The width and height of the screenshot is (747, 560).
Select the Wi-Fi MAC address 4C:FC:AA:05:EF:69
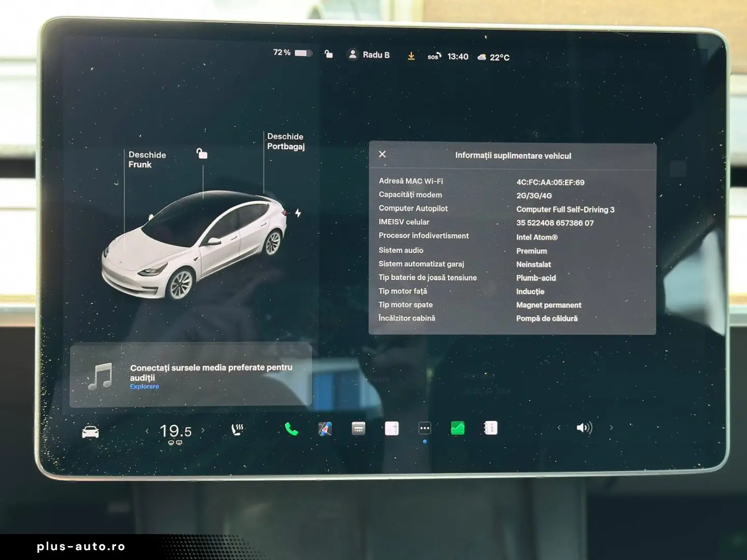click(550, 183)
